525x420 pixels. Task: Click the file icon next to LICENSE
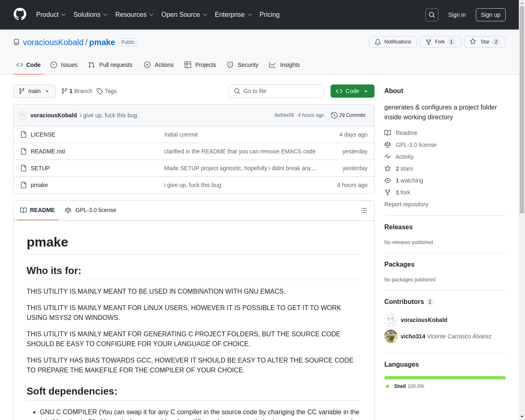[x=24, y=135]
